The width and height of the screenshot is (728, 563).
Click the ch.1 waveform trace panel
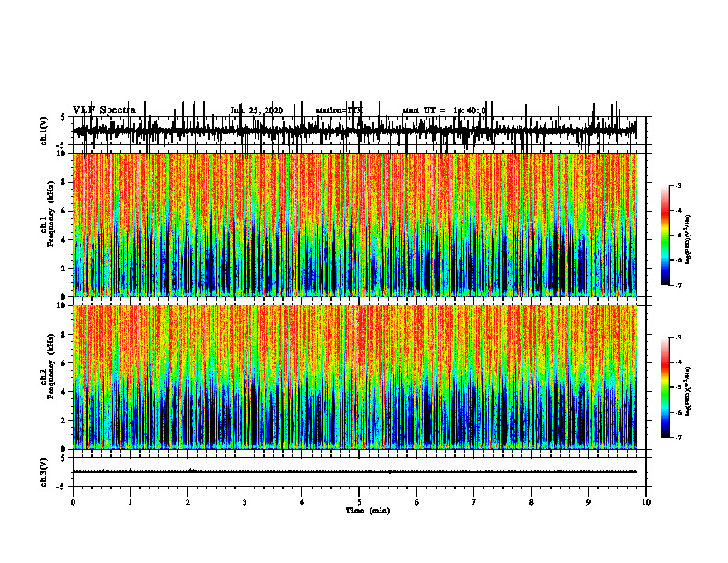tap(358, 131)
